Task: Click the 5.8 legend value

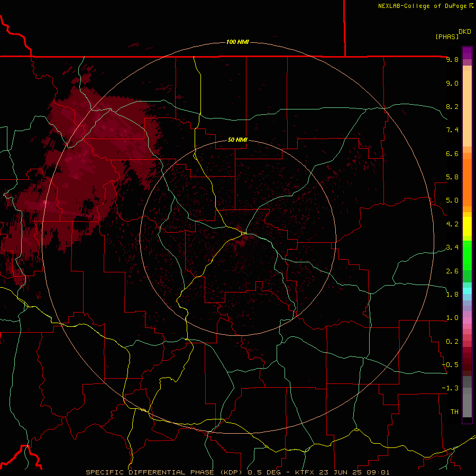Action: (x=452, y=177)
